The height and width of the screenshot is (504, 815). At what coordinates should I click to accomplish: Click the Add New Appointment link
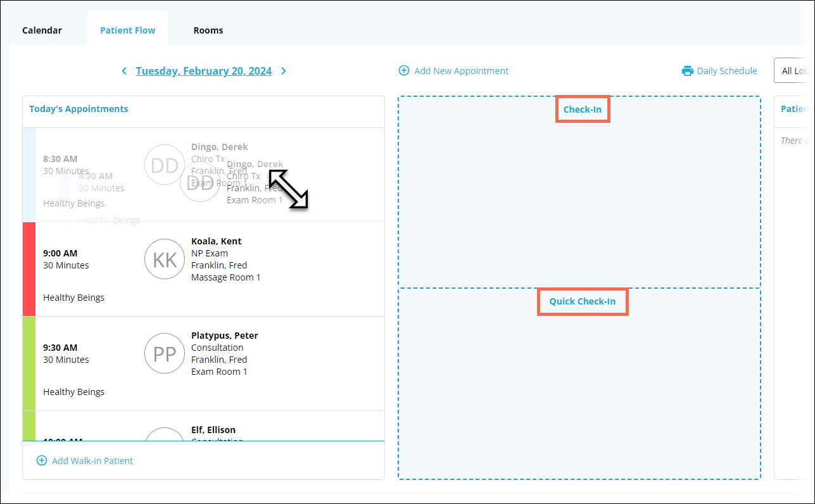[x=461, y=71]
